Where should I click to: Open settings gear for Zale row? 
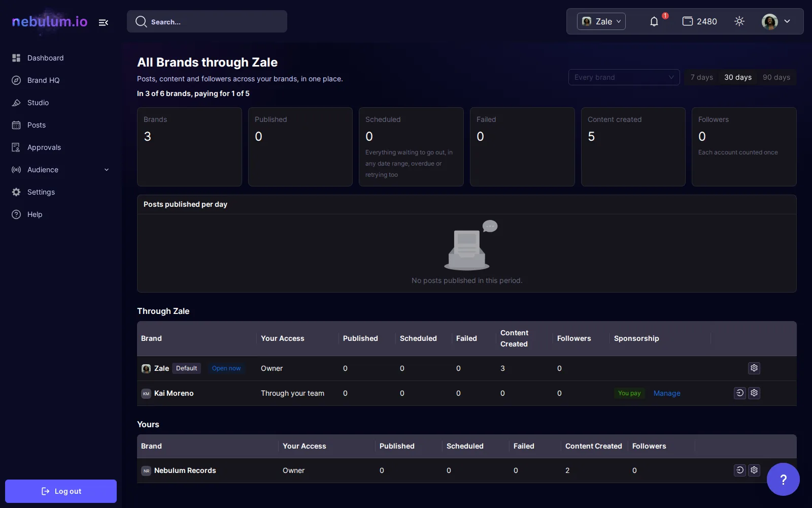[x=754, y=368]
